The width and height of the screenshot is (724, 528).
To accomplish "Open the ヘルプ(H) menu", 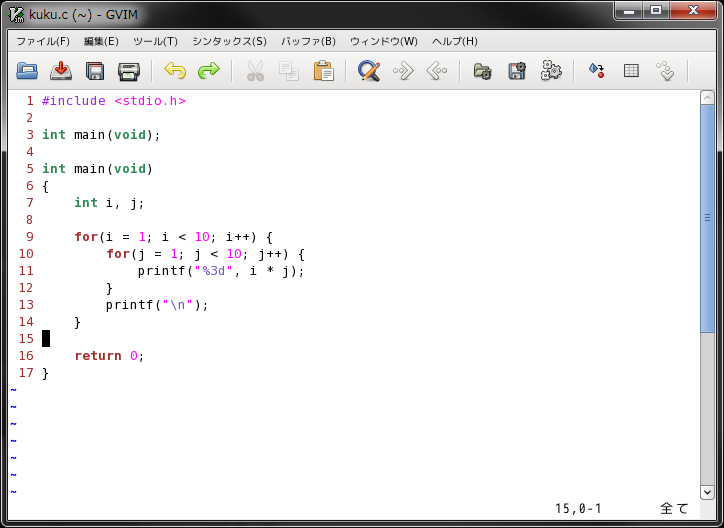I will point(454,42).
